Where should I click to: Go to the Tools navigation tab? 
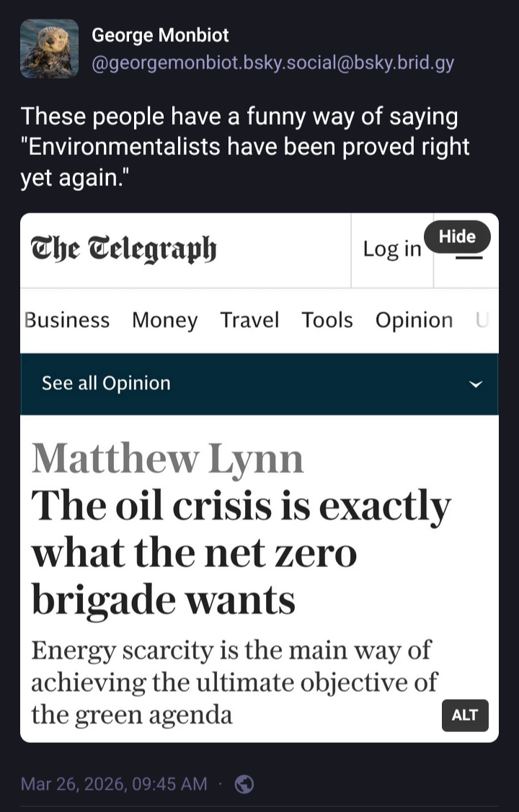tap(327, 320)
